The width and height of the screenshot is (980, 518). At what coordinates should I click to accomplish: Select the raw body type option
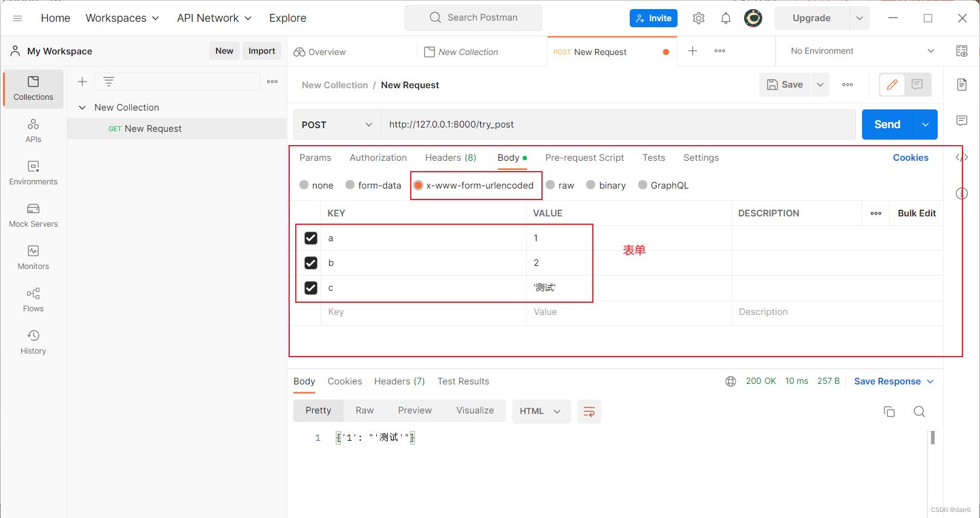(x=550, y=186)
